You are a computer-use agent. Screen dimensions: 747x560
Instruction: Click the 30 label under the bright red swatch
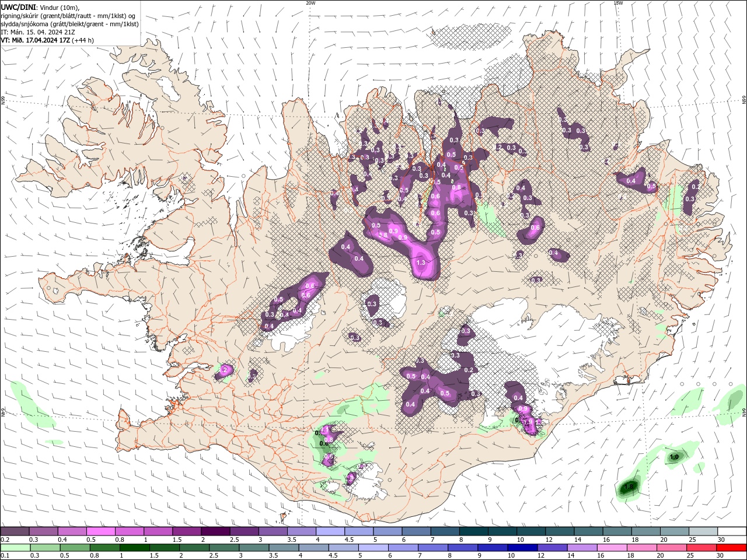(x=721, y=556)
